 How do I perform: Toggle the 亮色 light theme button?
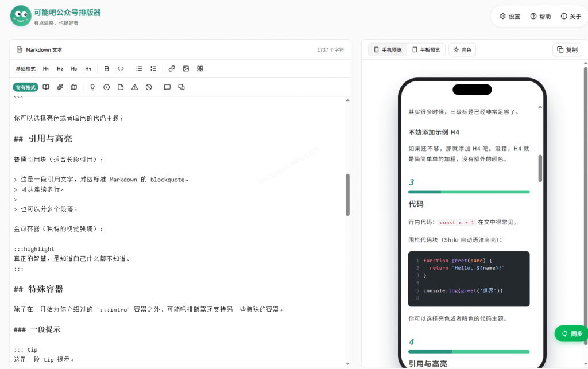462,50
